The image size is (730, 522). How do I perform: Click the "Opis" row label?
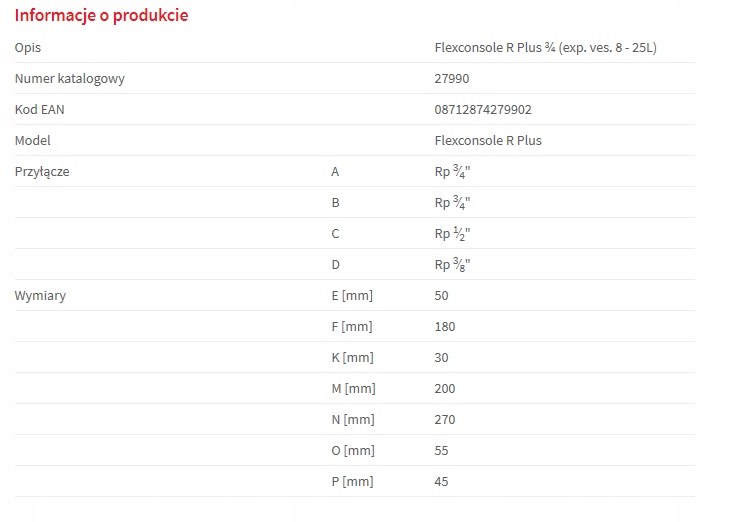[28, 48]
